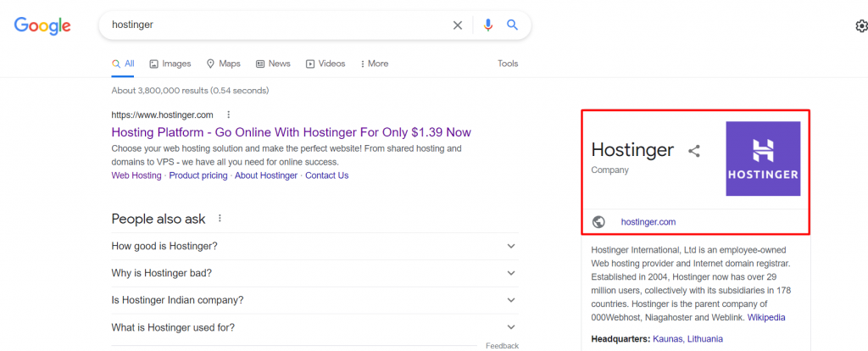
Task: Start voice search with microphone icon
Action: [487, 25]
